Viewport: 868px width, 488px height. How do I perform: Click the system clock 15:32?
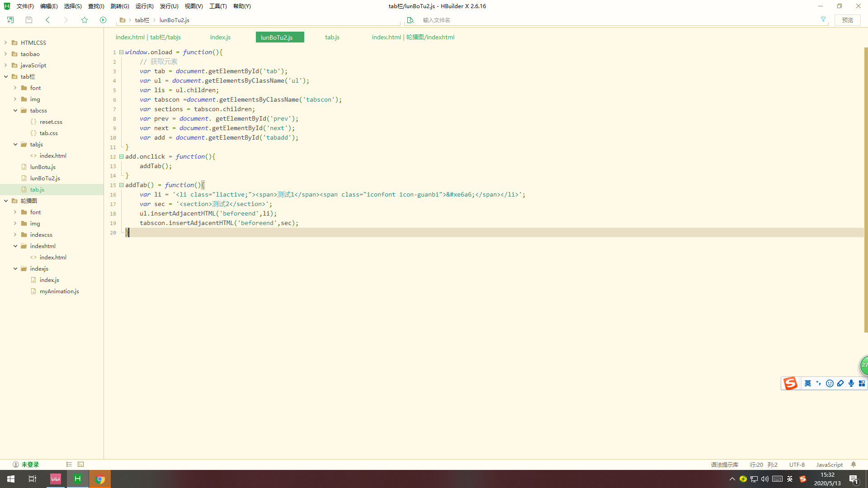(x=827, y=475)
